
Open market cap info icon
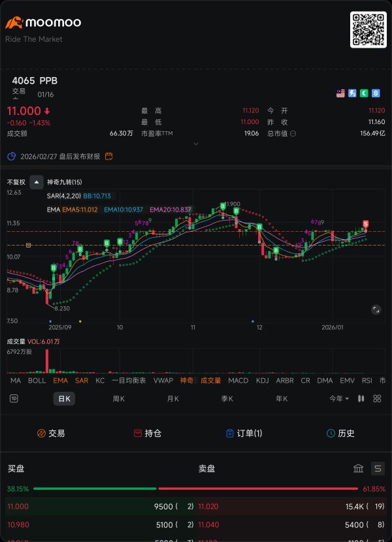293,133
